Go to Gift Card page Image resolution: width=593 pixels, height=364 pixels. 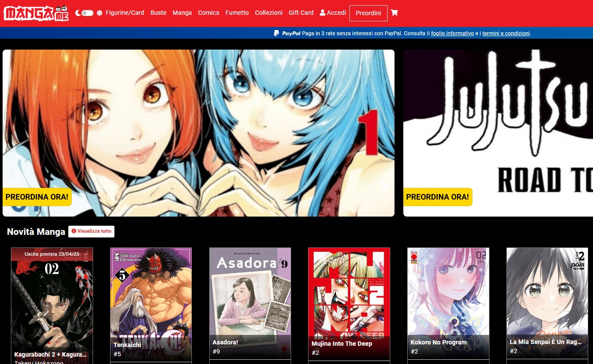pos(301,13)
